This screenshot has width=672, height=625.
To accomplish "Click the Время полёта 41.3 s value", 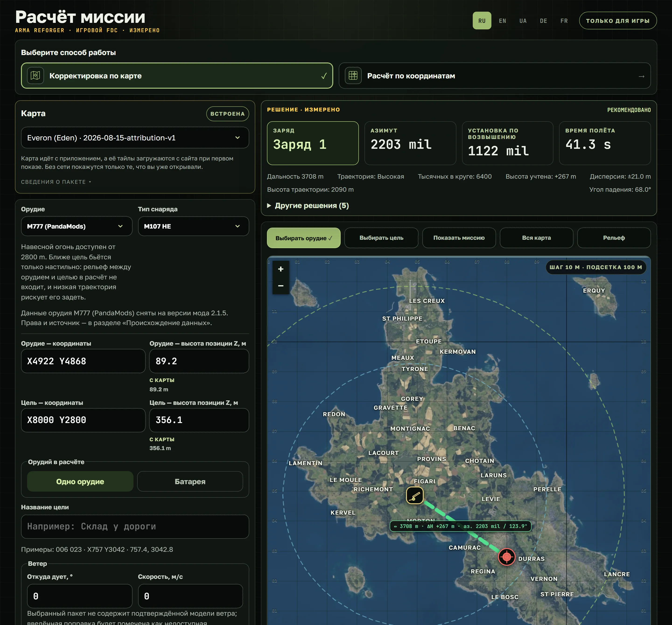I will point(588,145).
